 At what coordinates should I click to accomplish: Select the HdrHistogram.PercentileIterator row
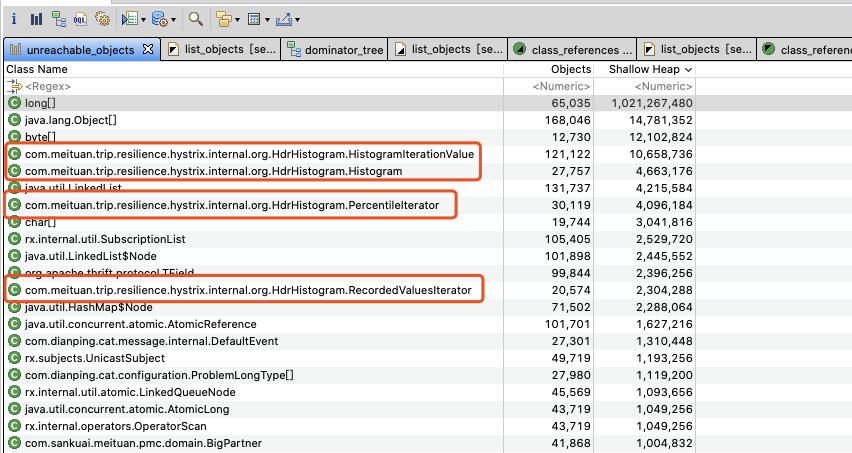(350, 205)
